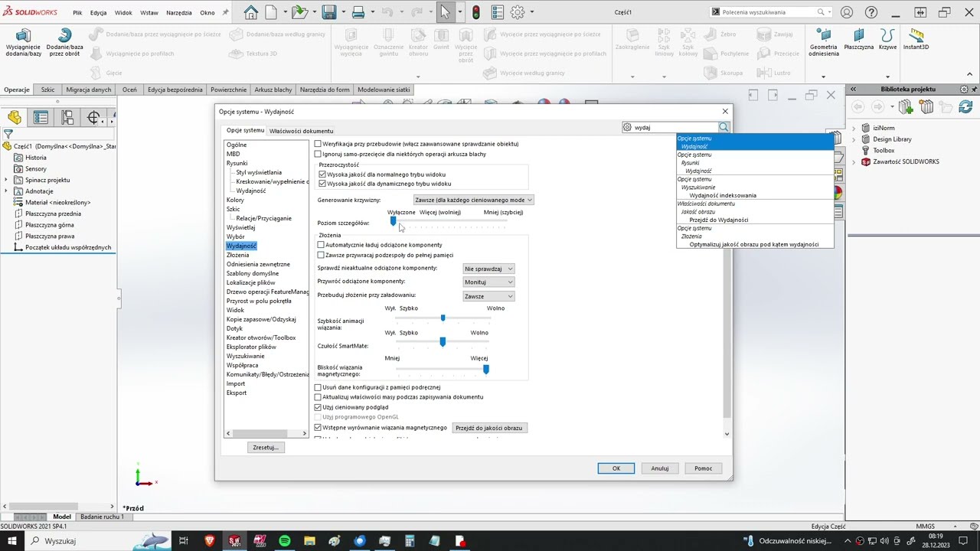Click Poziom szczegółów slider handle
Image resolution: width=980 pixels, height=551 pixels.
pos(394,221)
